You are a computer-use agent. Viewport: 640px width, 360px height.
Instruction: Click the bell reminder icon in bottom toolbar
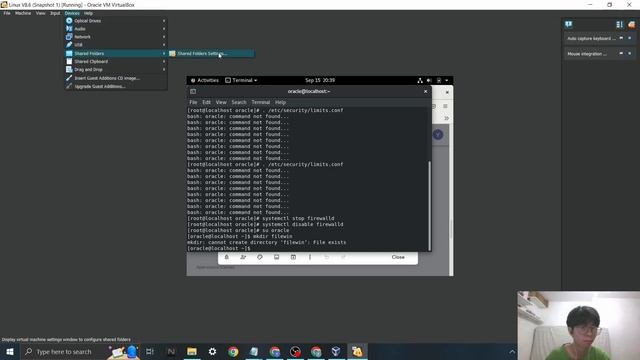(227, 257)
